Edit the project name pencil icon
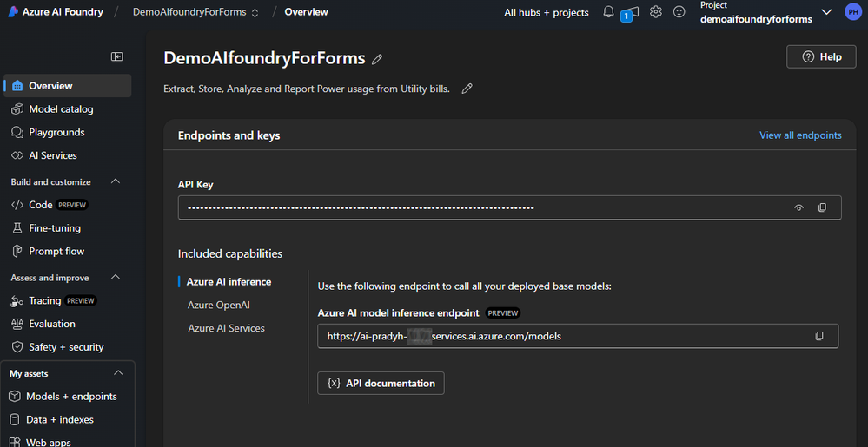This screenshot has height=447, width=868. (x=378, y=59)
